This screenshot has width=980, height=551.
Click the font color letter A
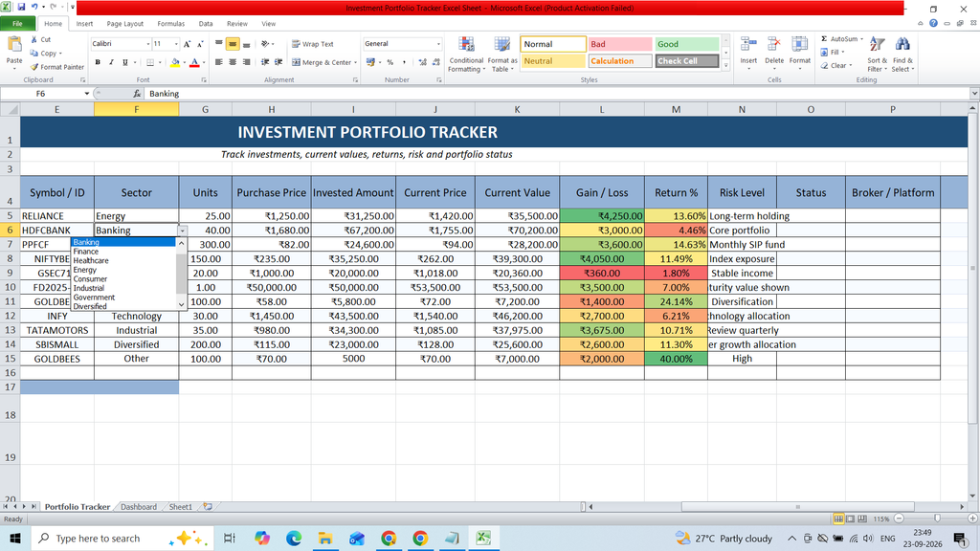[194, 62]
